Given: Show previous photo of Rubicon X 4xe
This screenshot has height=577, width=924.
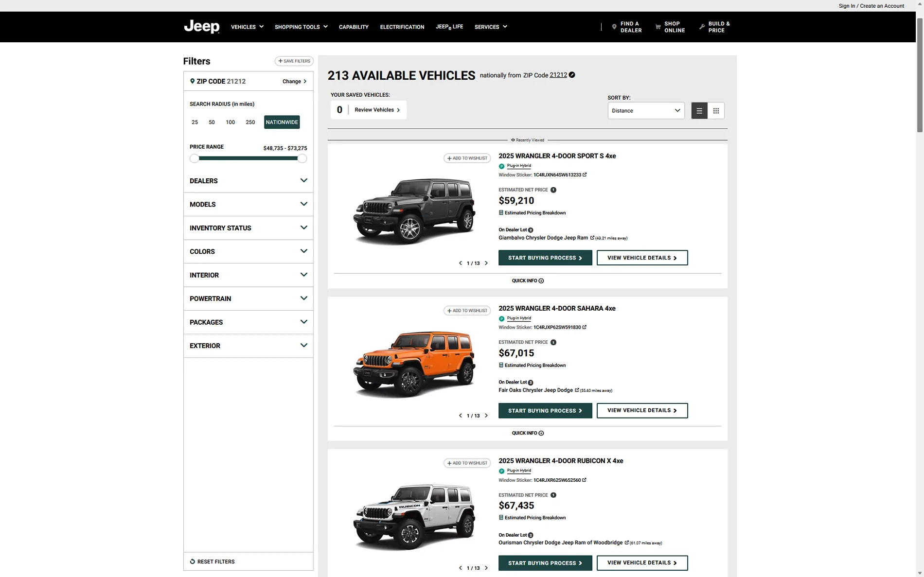Looking at the screenshot, I should (x=461, y=568).
